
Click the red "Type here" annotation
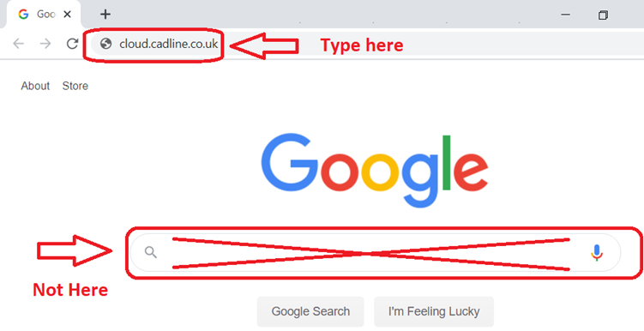pyautogui.click(x=362, y=45)
